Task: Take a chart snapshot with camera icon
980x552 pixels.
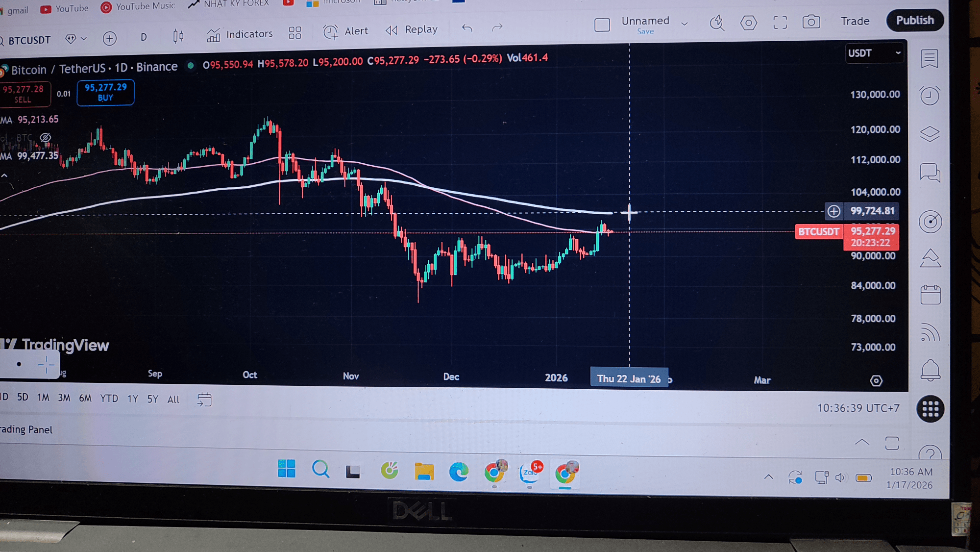Action: 811,22
